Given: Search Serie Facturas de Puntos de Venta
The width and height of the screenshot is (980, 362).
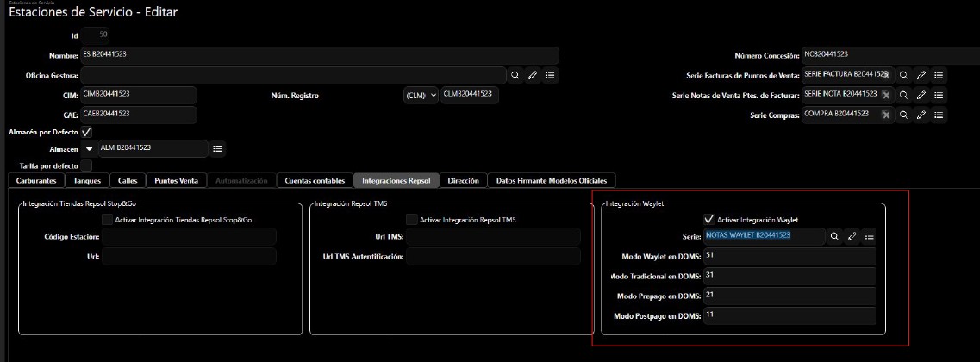Looking at the screenshot, I should point(904,75).
